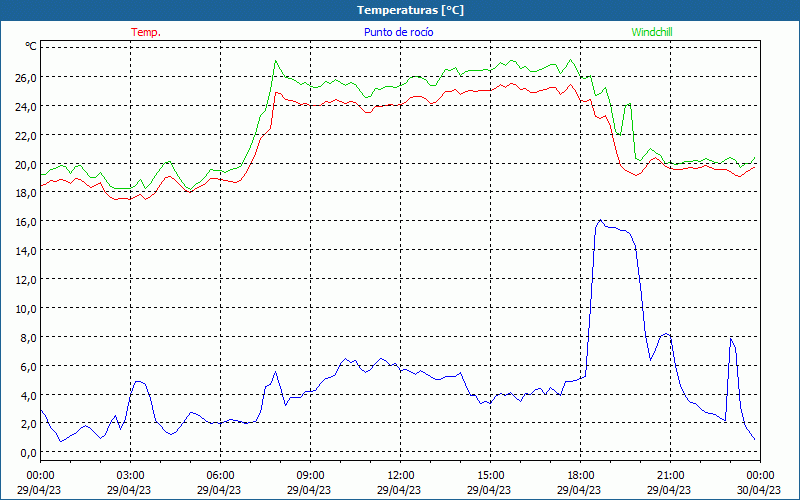Click the °C unit label on the axis

pyautogui.click(x=31, y=47)
